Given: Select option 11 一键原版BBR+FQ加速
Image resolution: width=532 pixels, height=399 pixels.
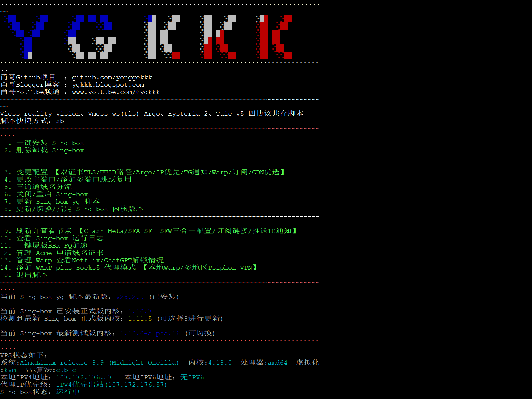Looking at the screenshot, I should tap(52, 246).
